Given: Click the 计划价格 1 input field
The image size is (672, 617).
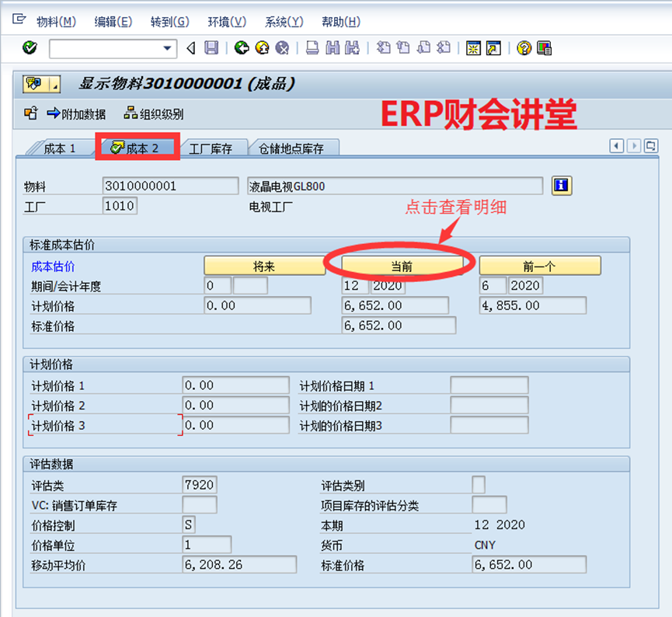Looking at the screenshot, I should [x=235, y=385].
